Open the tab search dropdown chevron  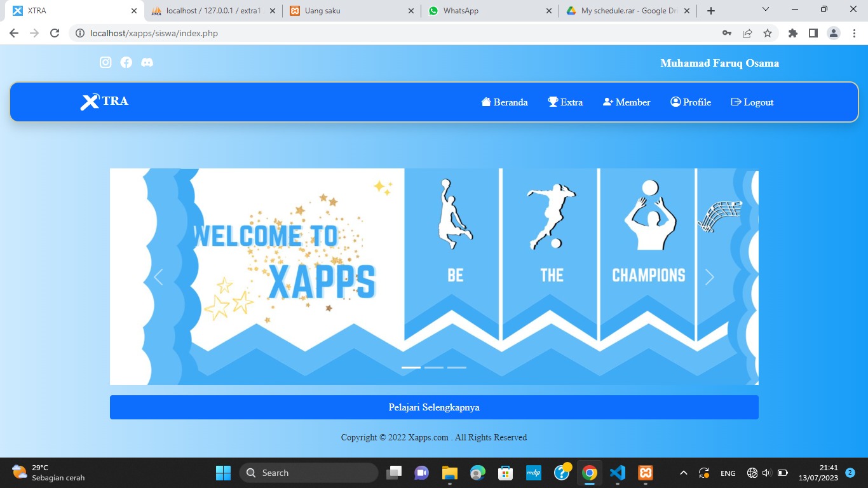coord(766,10)
